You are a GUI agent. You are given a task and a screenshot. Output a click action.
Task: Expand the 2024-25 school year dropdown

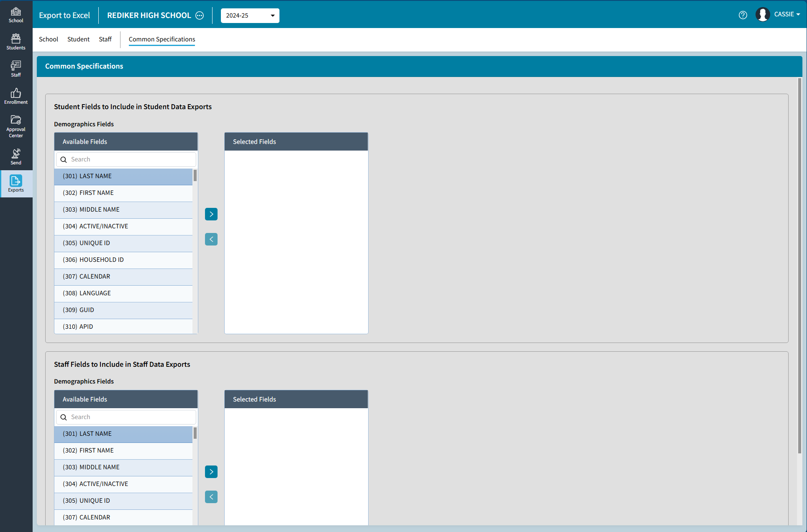250,15
